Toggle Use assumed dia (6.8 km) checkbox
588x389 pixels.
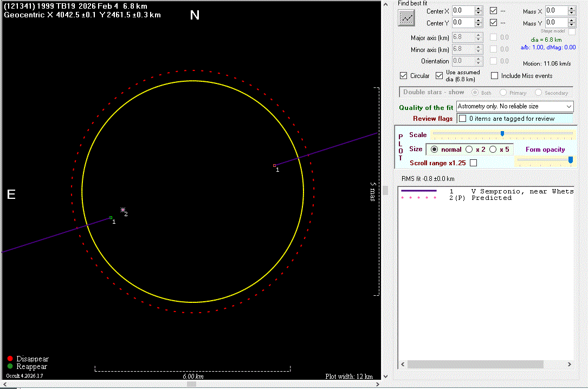[x=440, y=76]
